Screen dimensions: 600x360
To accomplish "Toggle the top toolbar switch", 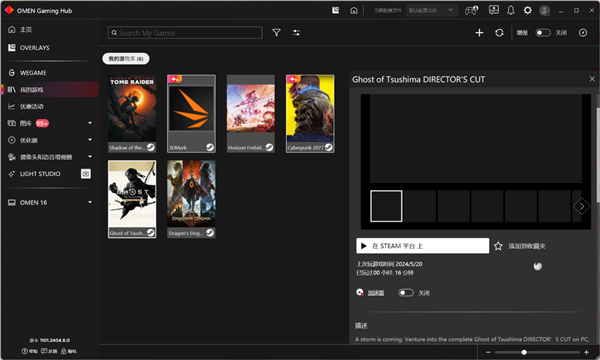I will (x=543, y=33).
